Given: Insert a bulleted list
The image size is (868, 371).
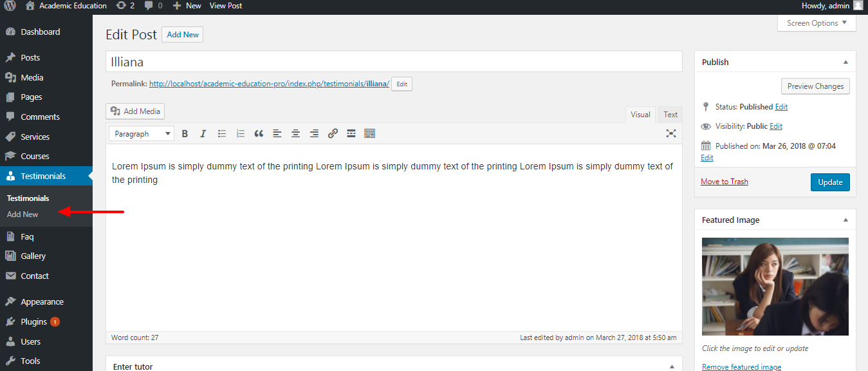Looking at the screenshot, I should (222, 133).
